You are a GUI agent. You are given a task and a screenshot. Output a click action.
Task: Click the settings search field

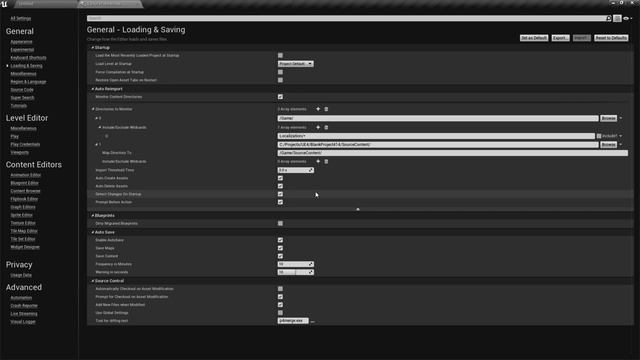tap(346, 18)
